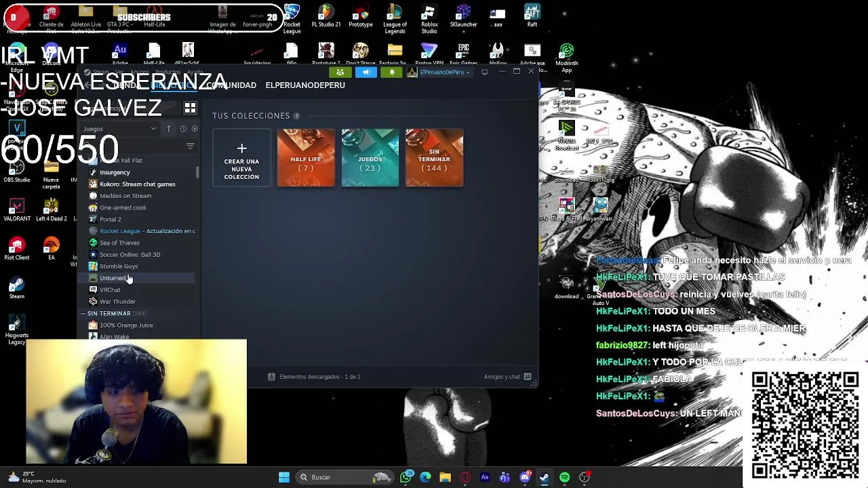
Task: Click the recent activity clock icon
Action: click(183, 129)
